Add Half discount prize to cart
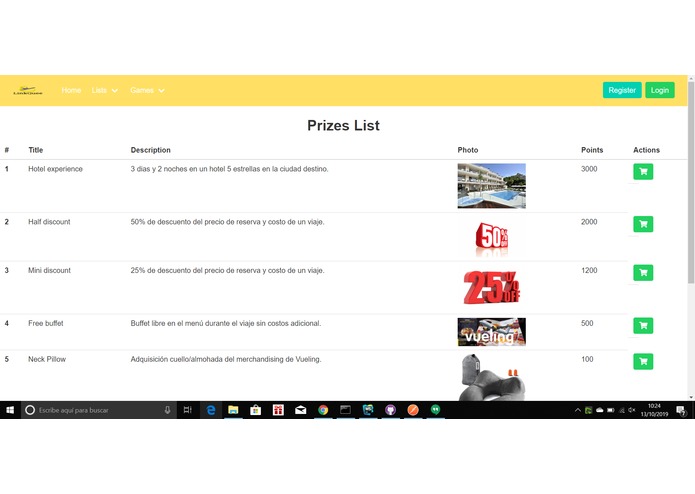Screen dimensions: 695x494 643,224
